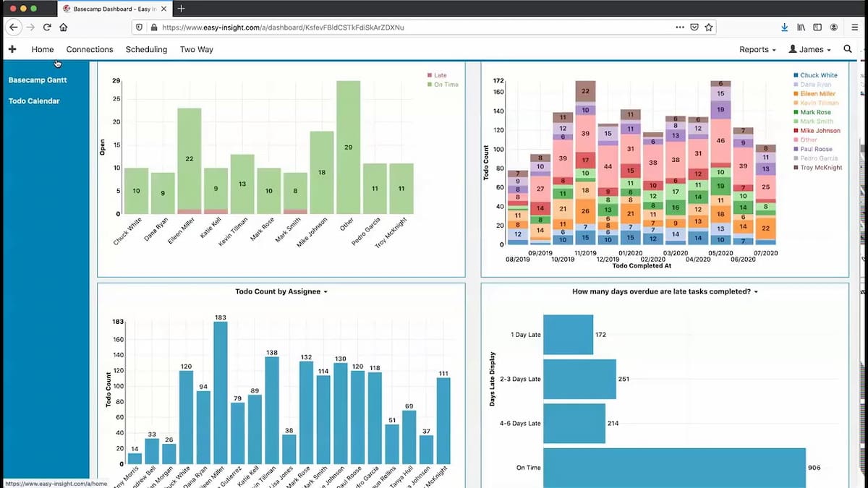Open the Todo Calendar sidebar link
This screenshot has height=488, width=868.
click(34, 101)
